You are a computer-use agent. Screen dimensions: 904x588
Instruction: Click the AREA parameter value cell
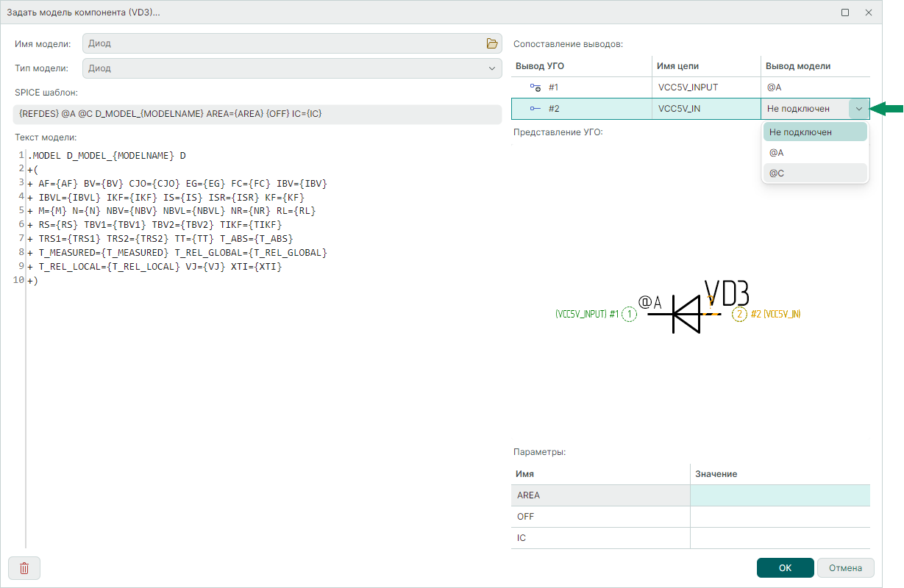[780, 495]
